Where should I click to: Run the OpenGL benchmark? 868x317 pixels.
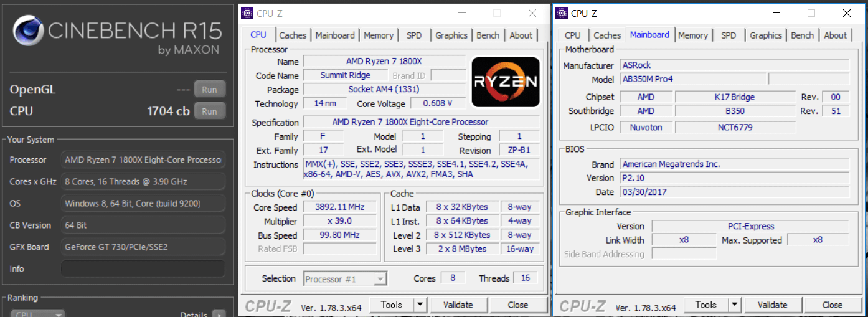tap(209, 90)
